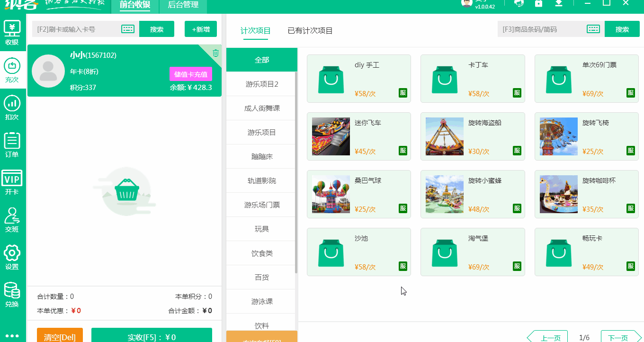
Task: Click the +新增 new member button
Action: 200,29
